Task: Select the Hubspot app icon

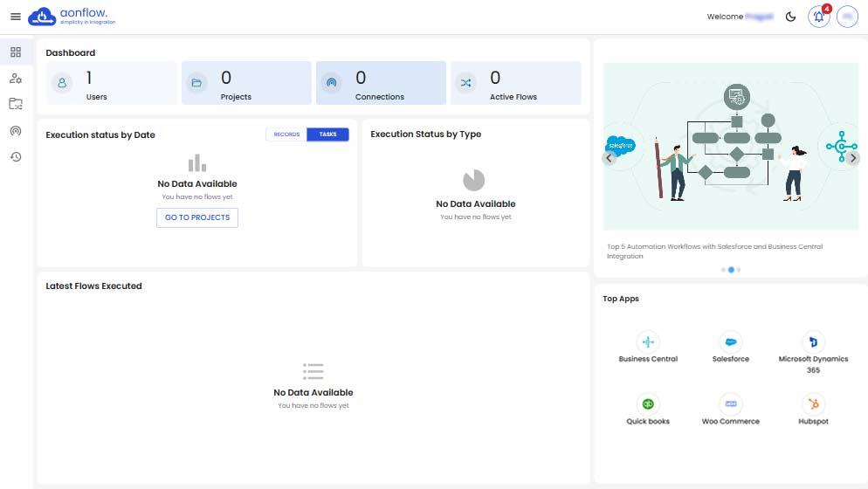Action: point(813,404)
